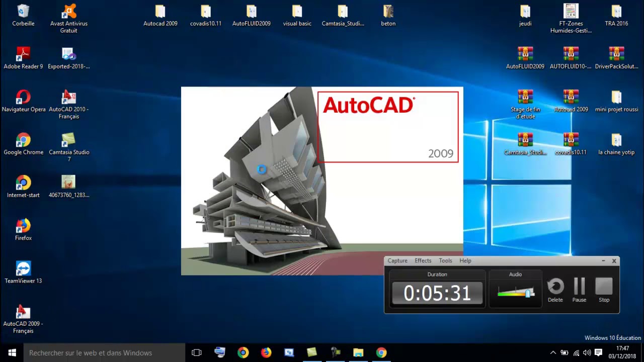Launch AutoCAD 2009 - Français shortcut
Image resolution: width=644 pixels, height=362 pixels.
(23, 319)
